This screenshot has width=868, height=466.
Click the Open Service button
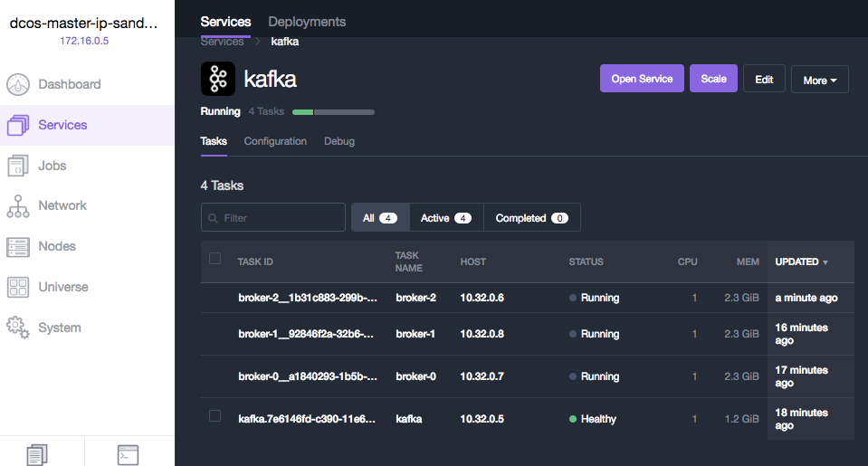[x=642, y=79]
